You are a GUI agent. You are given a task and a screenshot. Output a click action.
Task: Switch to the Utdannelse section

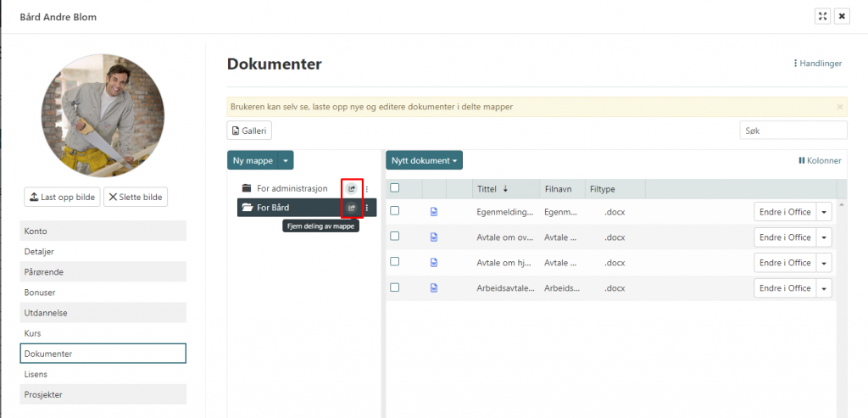point(103,313)
